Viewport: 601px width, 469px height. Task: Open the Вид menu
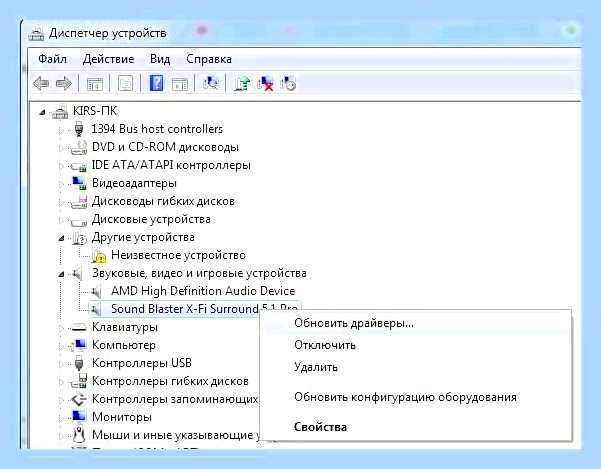[x=160, y=59]
